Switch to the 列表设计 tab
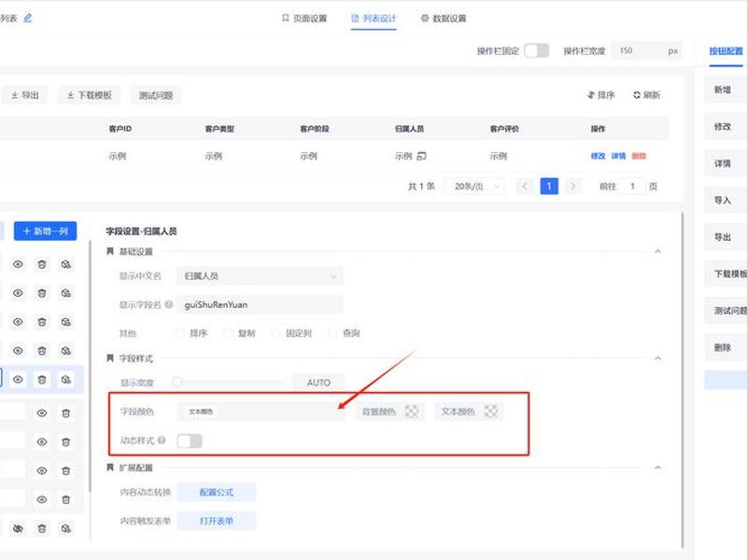The image size is (747, 560). (x=373, y=18)
